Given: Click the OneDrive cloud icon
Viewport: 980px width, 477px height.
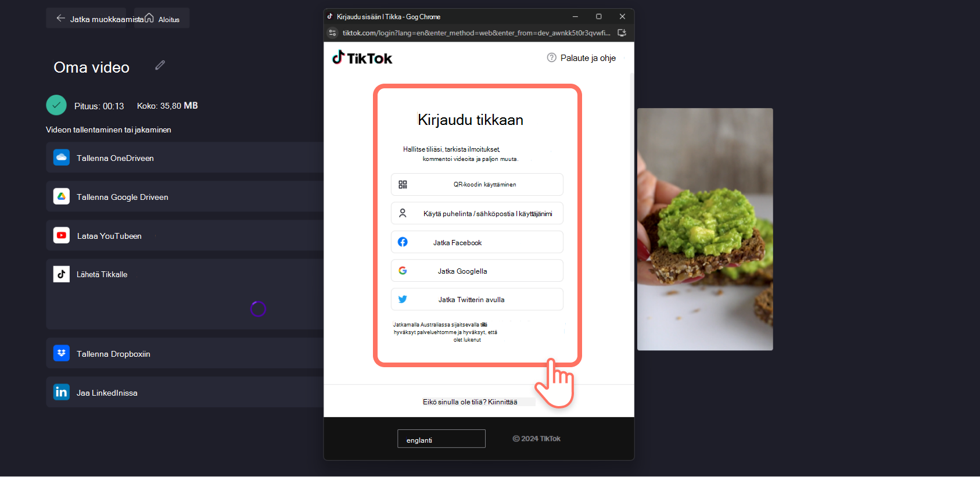Looking at the screenshot, I should pyautogui.click(x=62, y=157).
